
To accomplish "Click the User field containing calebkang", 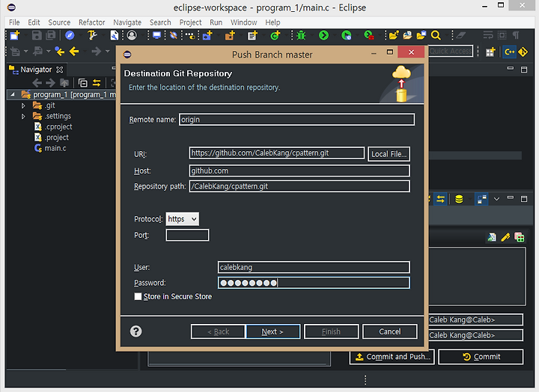I will (314, 267).
